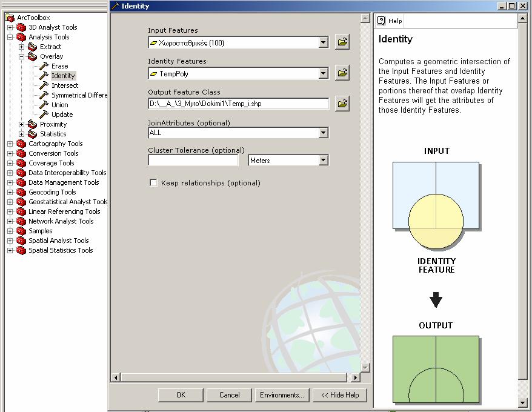Click the Cartography Tools toolbox icon
532x412 pixels.
tap(21, 144)
